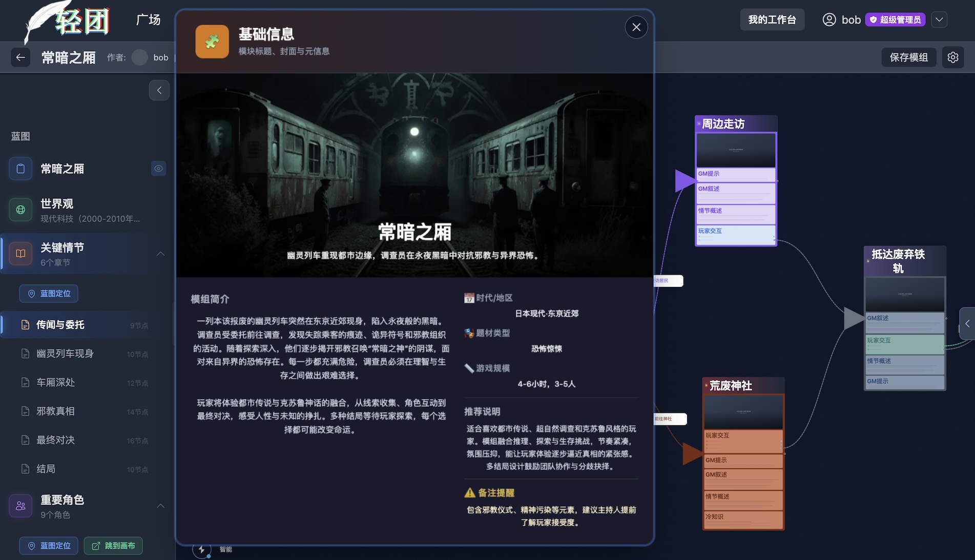Image resolution: width=975 pixels, height=560 pixels.
Task: Click the 跳到画布 button
Action: coord(113,546)
